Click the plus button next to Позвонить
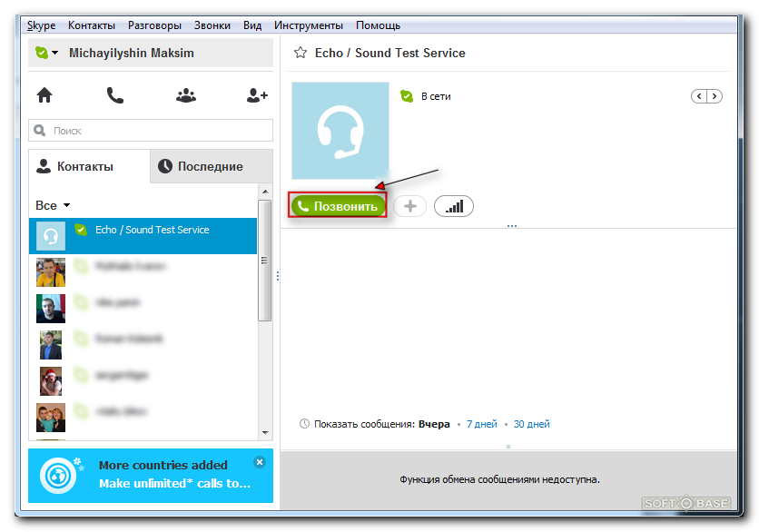The width and height of the screenshot is (759, 532). 410,206
